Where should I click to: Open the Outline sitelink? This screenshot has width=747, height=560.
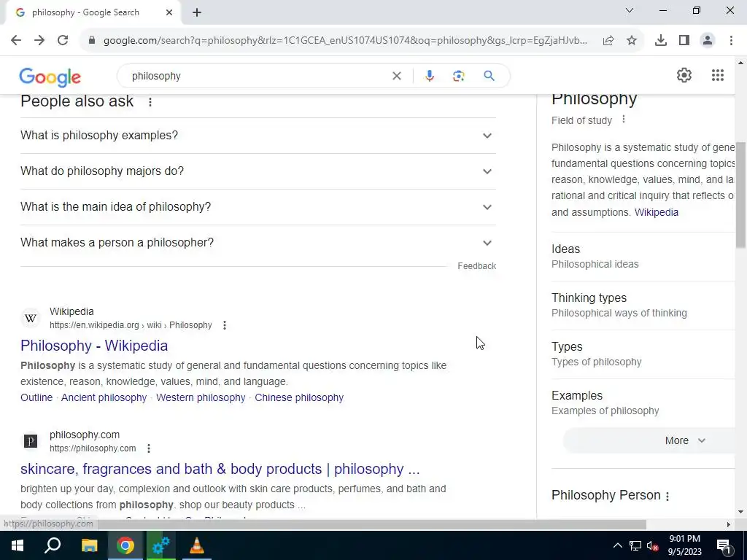[36, 397]
